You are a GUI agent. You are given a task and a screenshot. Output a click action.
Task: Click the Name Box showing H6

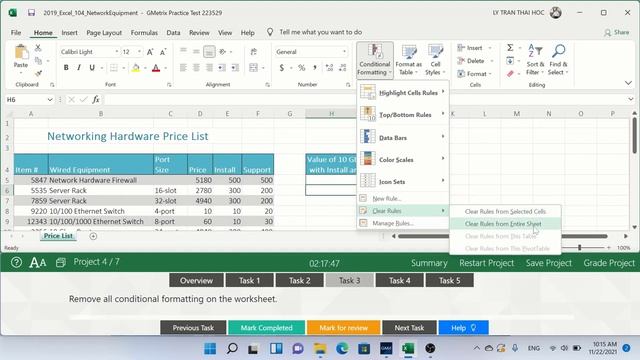[x=29, y=99]
